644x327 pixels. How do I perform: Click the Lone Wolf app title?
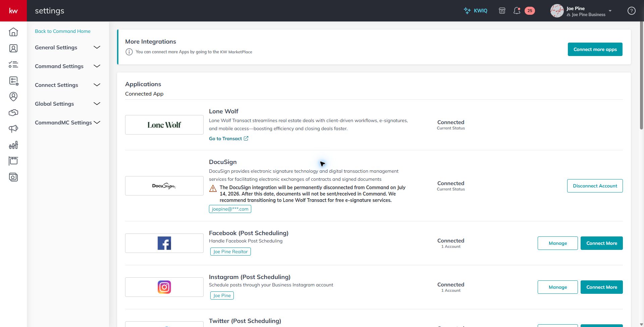click(224, 111)
